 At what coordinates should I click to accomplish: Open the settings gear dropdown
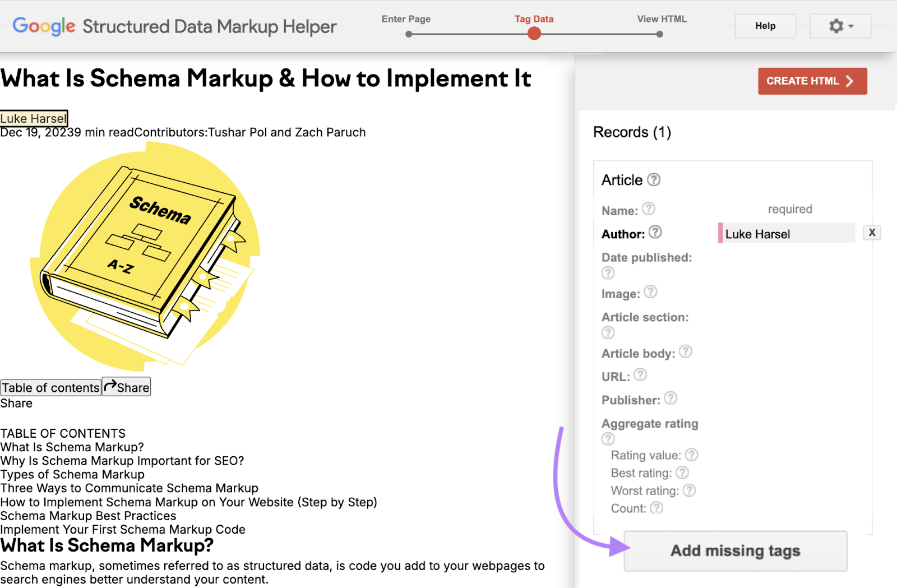click(x=840, y=26)
